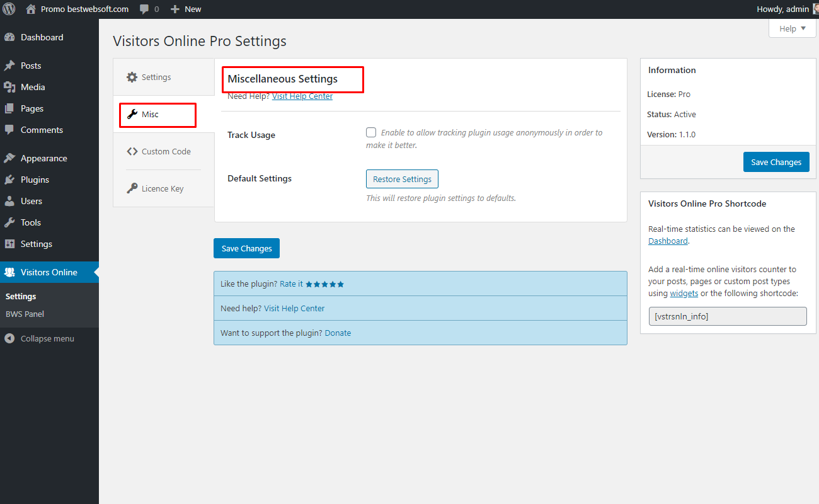Click the home icon beside Promo bestwebsoft.com
The image size is (819, 504).
click(31, 9)
